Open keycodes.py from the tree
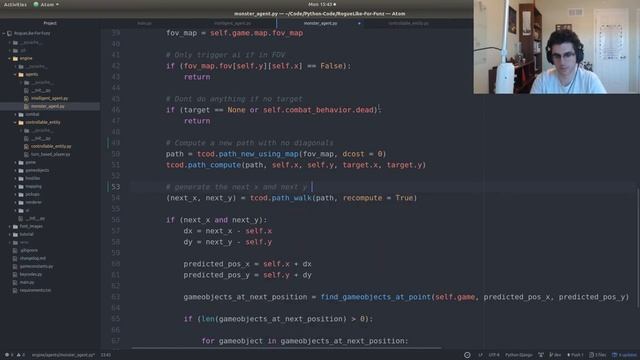 [x=31, y=274]
